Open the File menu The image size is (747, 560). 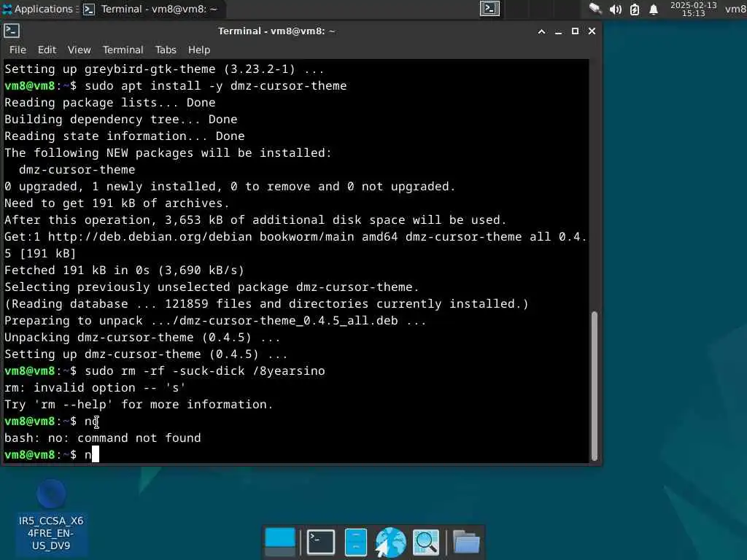point(18,50)
